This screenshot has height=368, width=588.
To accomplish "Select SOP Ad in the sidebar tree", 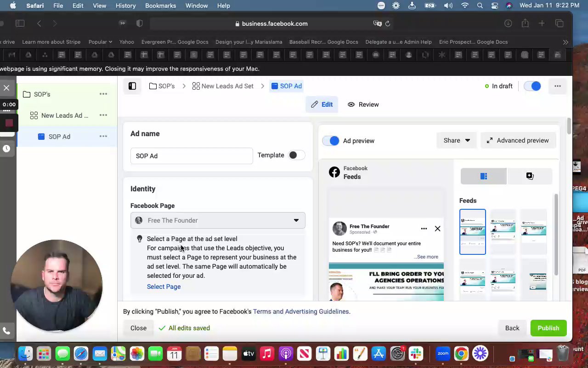I will click(x=59, y=137).
